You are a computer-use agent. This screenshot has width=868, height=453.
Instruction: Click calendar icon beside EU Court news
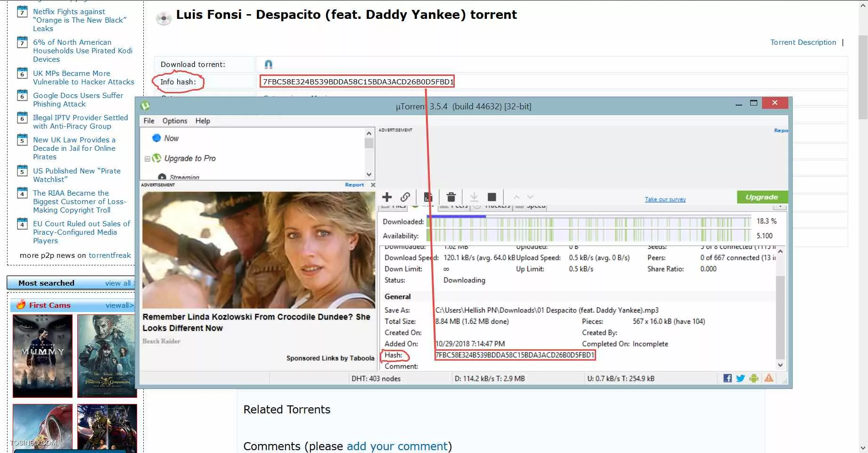22,223
